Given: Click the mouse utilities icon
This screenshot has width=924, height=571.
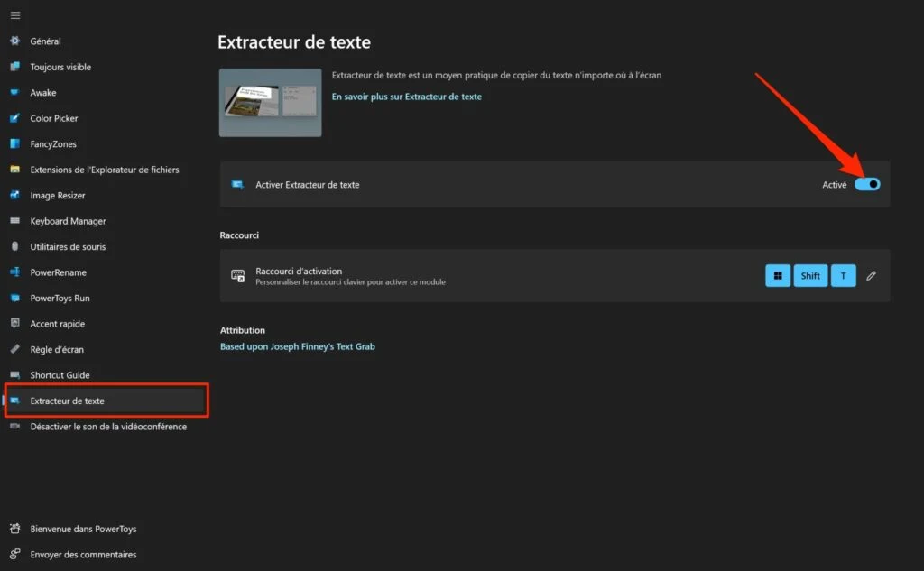Looking at the screenshot, I should (15, 246).
